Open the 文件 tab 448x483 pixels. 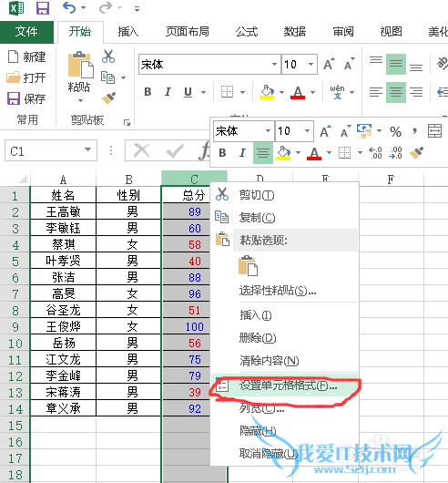coord(26,32)
